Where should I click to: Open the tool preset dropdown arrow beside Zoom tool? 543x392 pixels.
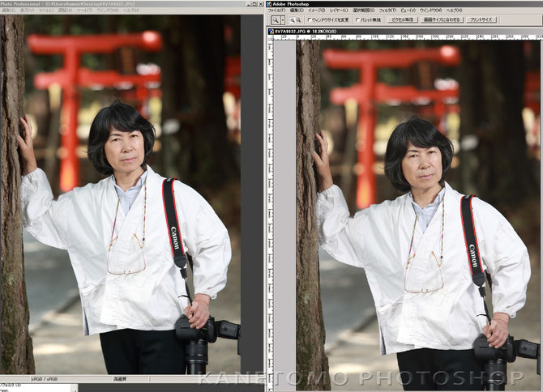coord(283,20)
